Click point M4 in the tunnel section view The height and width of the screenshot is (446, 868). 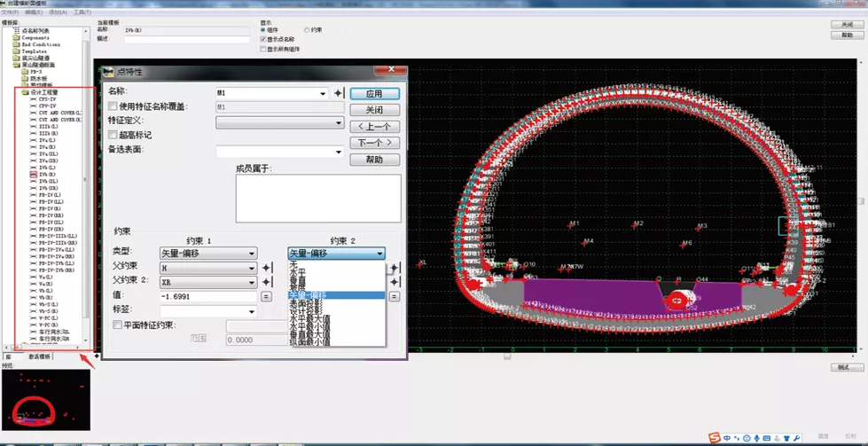click(584, 243)
